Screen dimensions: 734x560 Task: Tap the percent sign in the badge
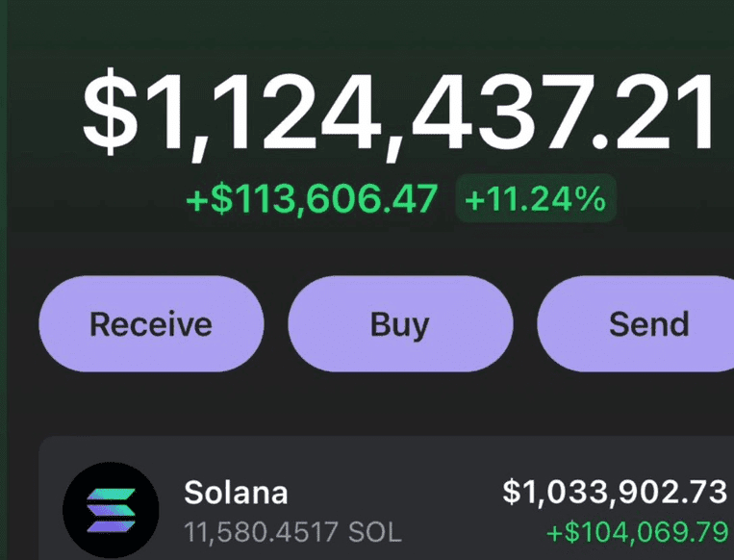pos(591,199)
